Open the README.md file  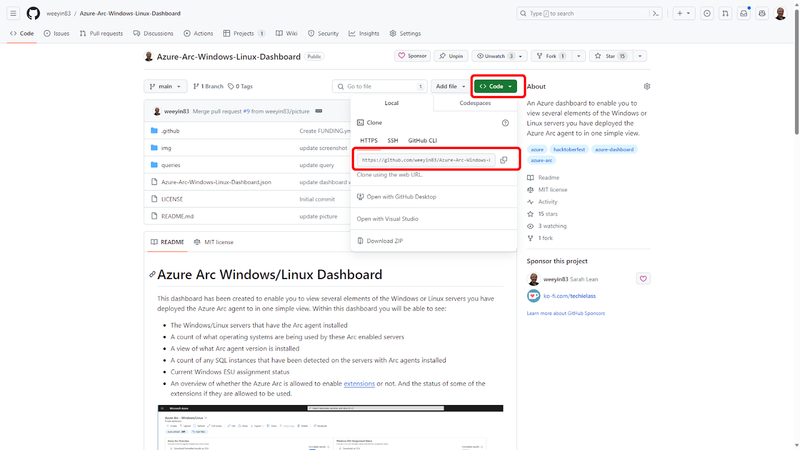[x=178, y=216]
